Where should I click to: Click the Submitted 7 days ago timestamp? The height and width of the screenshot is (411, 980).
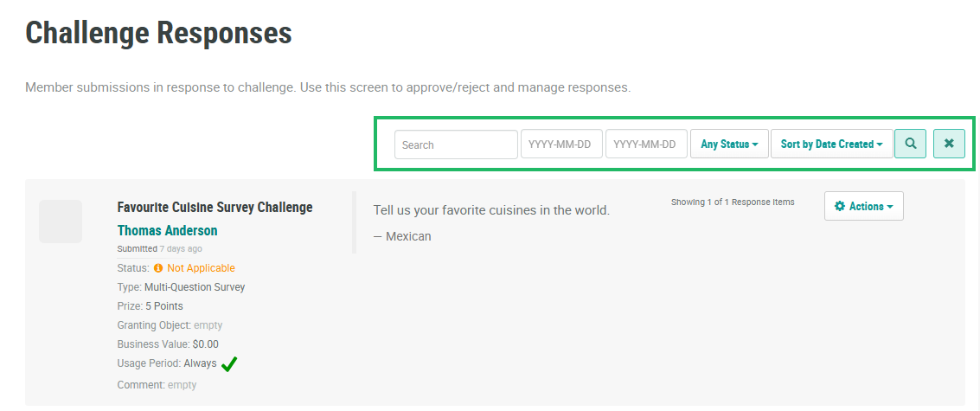coord(159,249)
